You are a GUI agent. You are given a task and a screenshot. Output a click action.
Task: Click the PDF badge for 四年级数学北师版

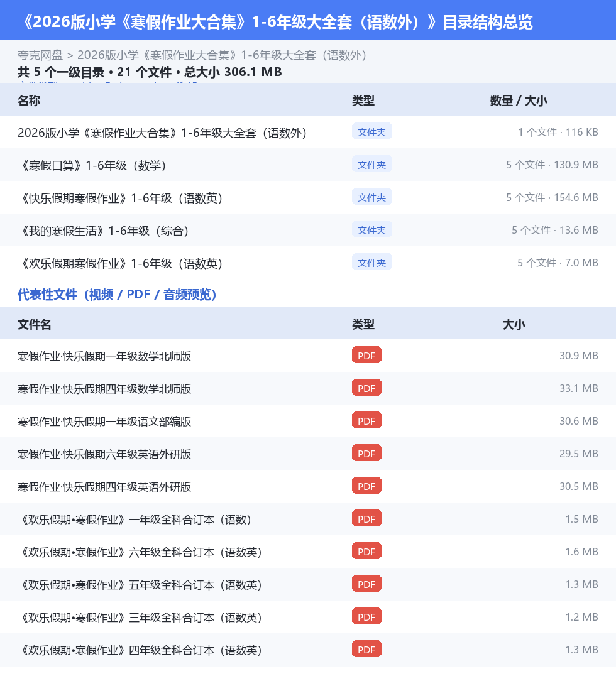pyautogui.click(x=366, y=388)
